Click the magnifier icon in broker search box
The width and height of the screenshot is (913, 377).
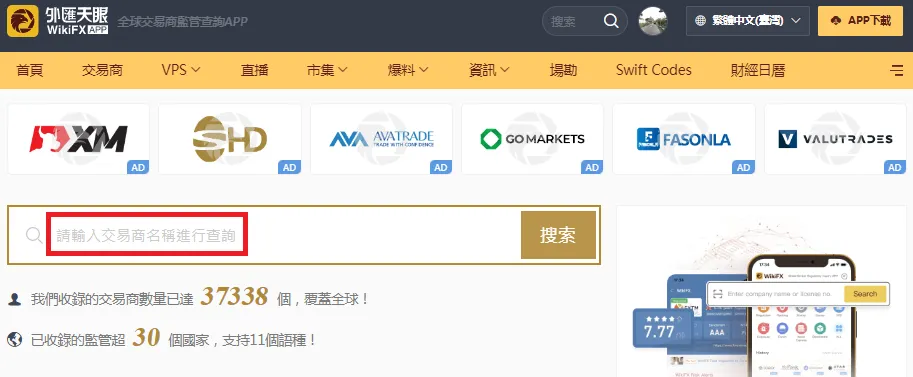34,235
